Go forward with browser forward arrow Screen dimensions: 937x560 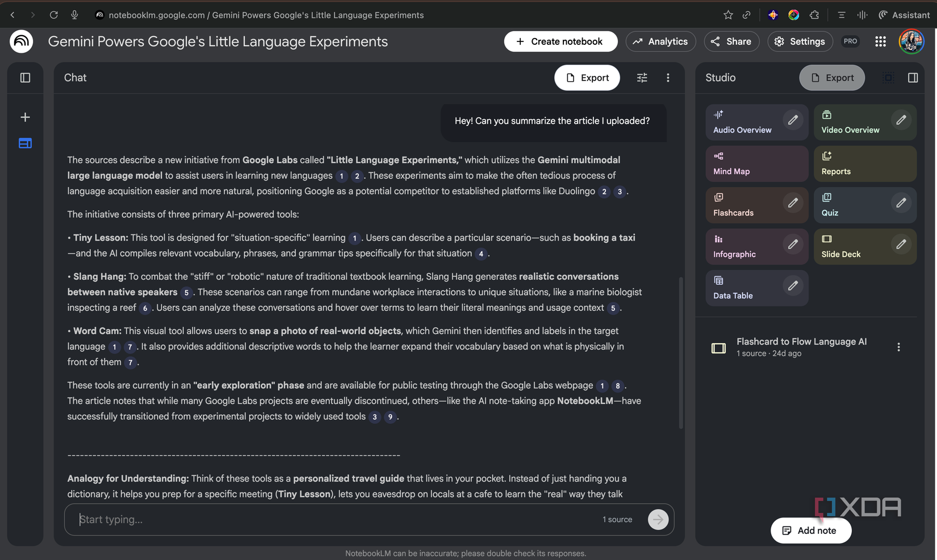pos(32,15)
